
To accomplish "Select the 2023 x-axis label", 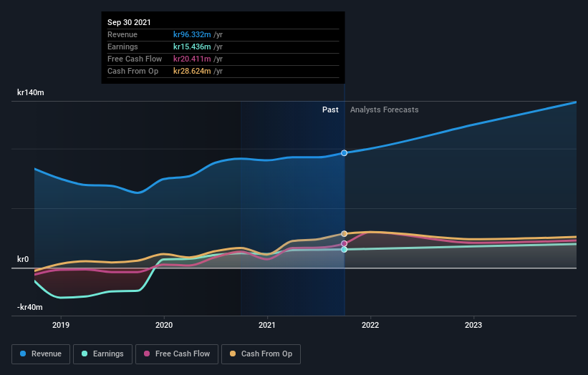I will click(473, 325).
